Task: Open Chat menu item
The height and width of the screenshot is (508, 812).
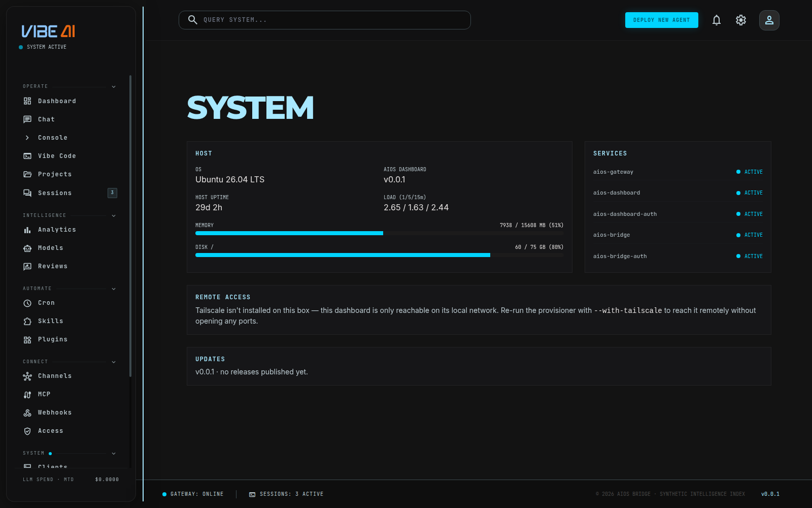Action: [x=70, y=119]
